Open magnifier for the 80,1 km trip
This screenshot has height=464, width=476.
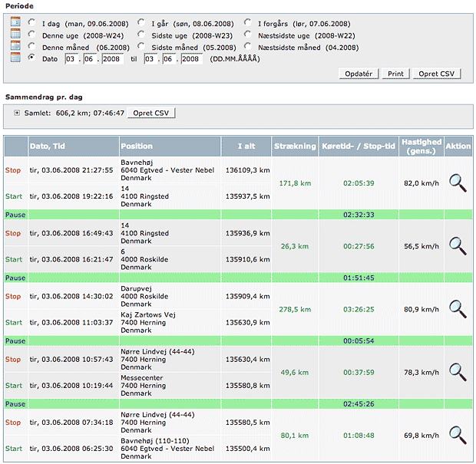[x=458, y=435]
